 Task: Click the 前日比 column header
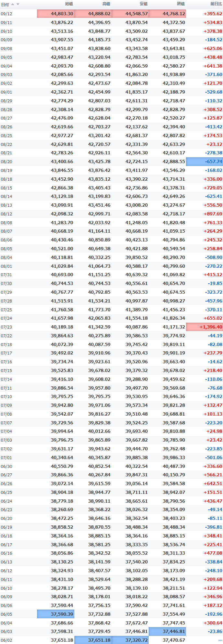(216, 4)
